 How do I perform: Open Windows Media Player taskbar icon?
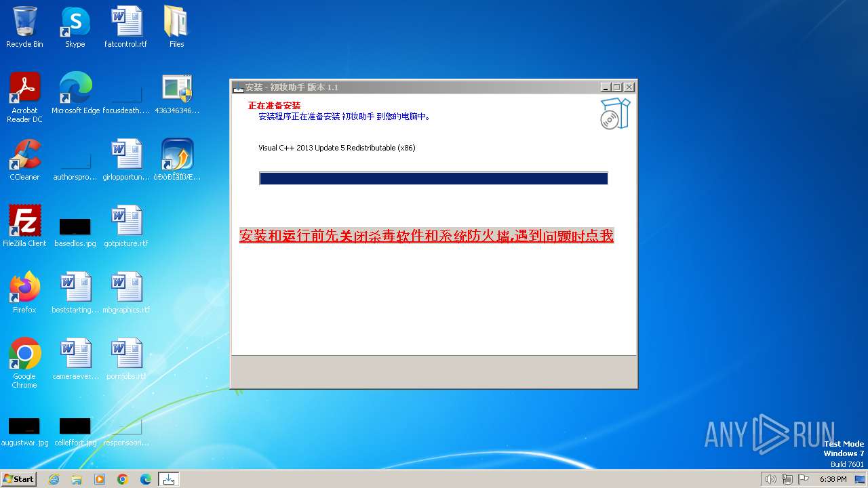pyautogui.click(x=100, y=479)
